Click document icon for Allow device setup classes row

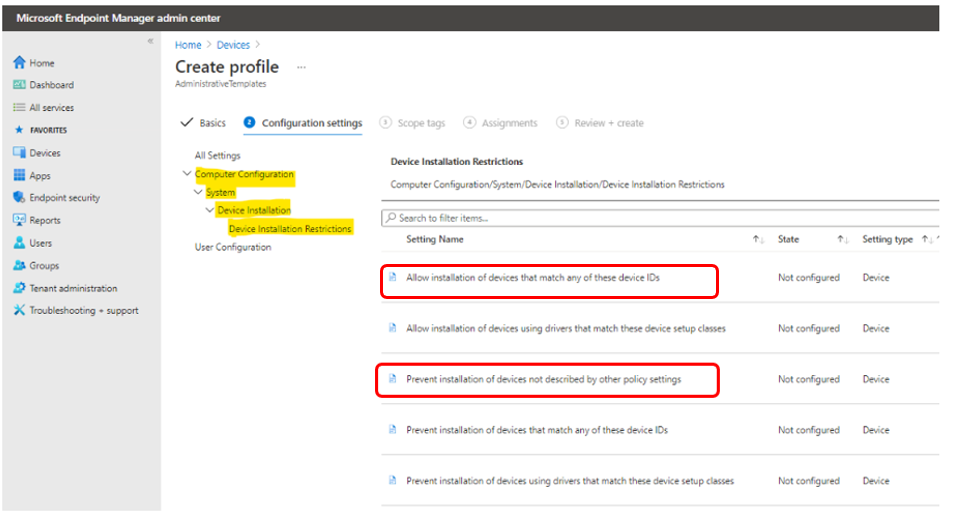[392, 328]
